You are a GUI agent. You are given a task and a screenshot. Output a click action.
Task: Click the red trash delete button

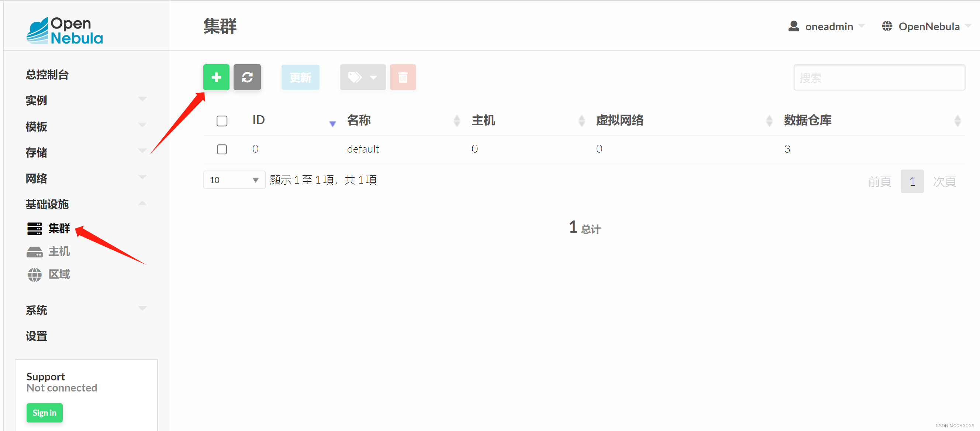pyautogui.click(x=403, y=77)
